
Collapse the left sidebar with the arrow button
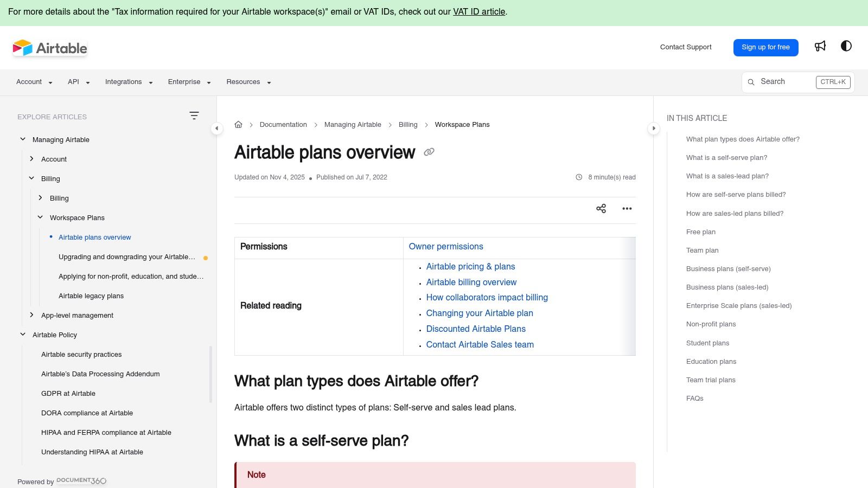pyautogui.click(x=216, y=129)
